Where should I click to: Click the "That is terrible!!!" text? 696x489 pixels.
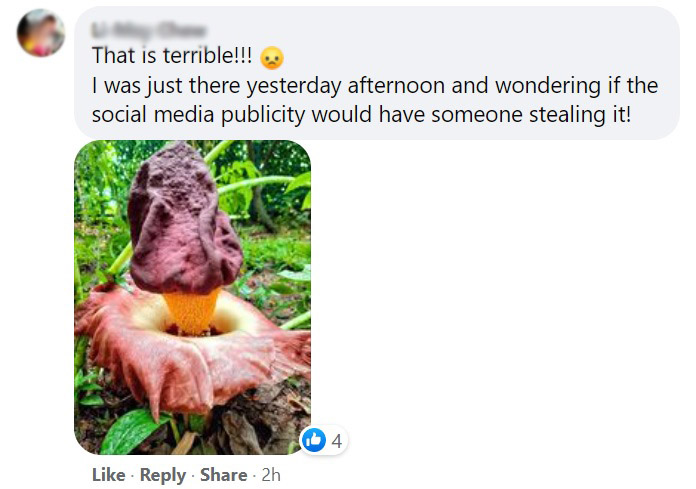tap(171, 58)
